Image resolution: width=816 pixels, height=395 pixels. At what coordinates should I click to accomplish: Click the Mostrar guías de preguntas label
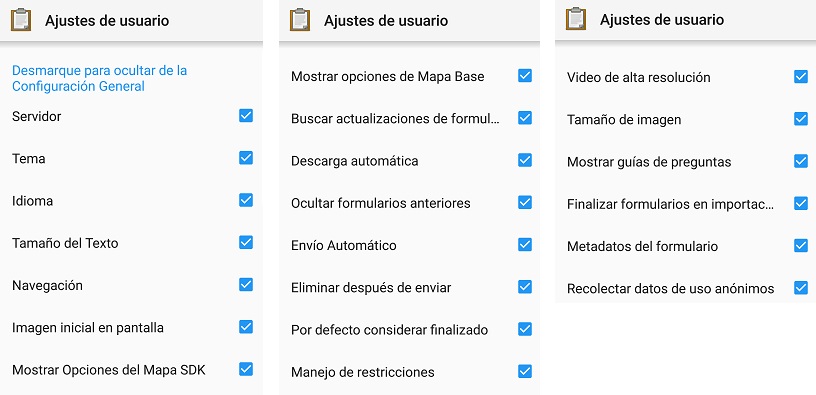click(x=649, y=162)
